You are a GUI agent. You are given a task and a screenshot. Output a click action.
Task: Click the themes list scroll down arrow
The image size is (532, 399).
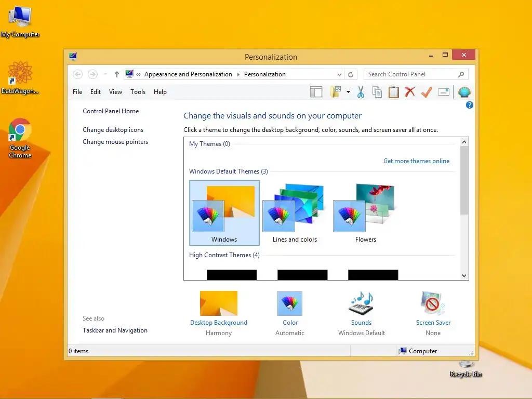click(x=464, y=276)
